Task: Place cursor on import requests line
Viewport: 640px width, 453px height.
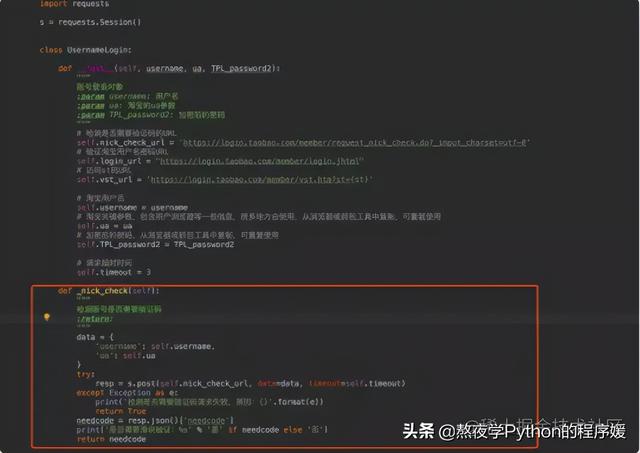Action: click(74, 4)
